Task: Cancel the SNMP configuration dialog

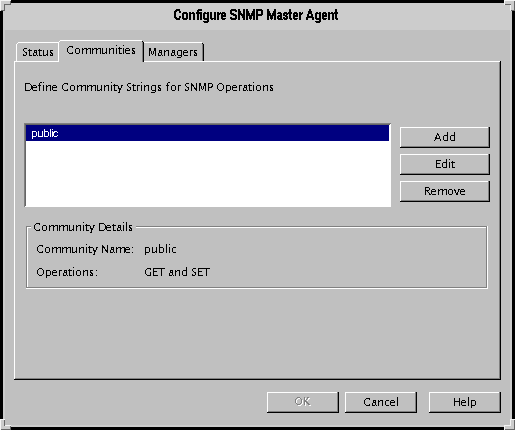Action: pos(381,402)
